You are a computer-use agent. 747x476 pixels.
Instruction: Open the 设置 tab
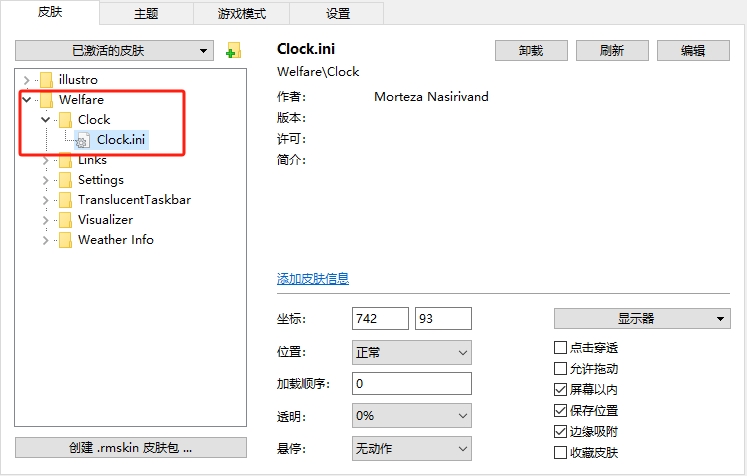click(x=338, y=14)
